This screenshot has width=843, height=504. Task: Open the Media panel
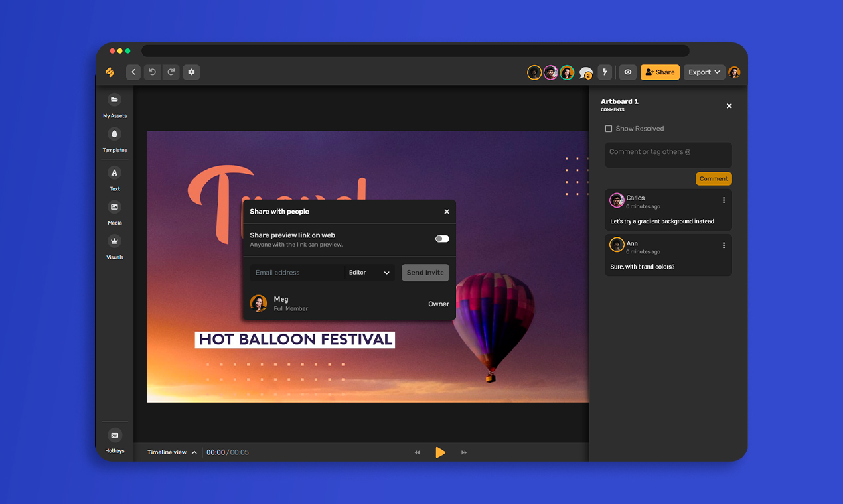click(114, 208)
